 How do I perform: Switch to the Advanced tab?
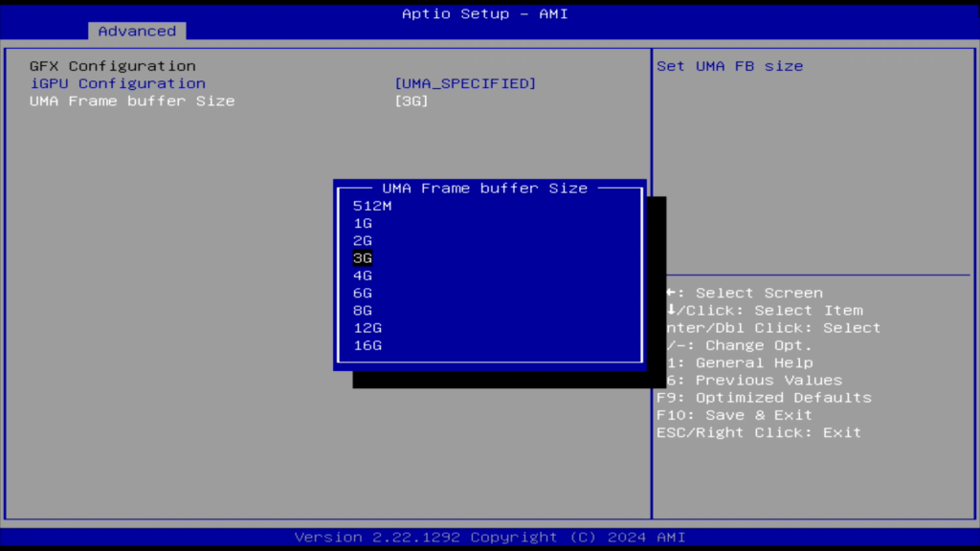tap(137, 31)
